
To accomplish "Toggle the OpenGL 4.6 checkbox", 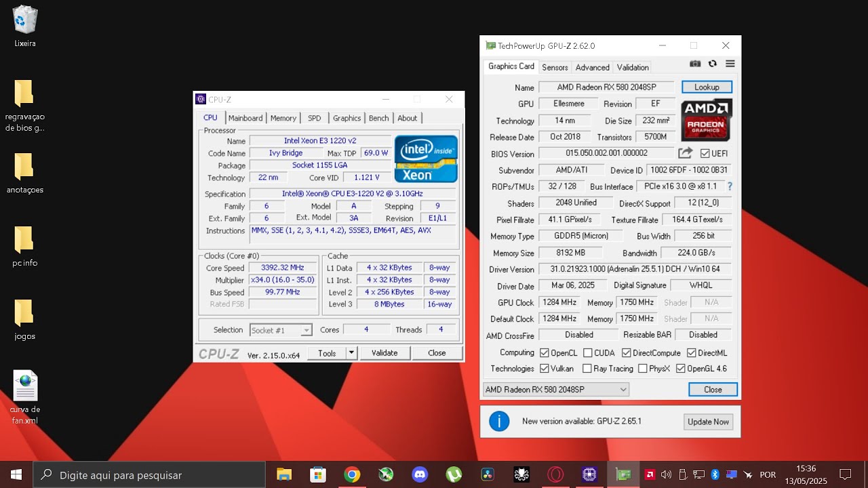I will coord(680,369).
